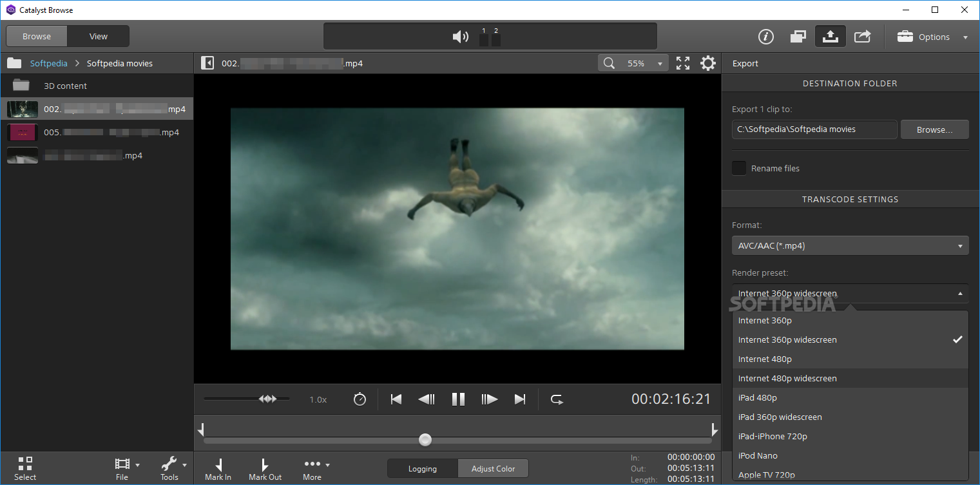
Task: Click the timeline playhead handle
Action: tap(425, 440)
